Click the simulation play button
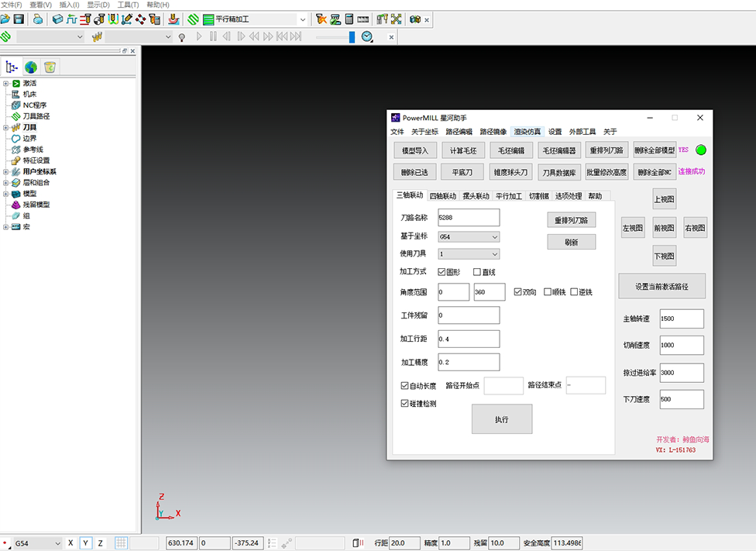 pos(199,36)
